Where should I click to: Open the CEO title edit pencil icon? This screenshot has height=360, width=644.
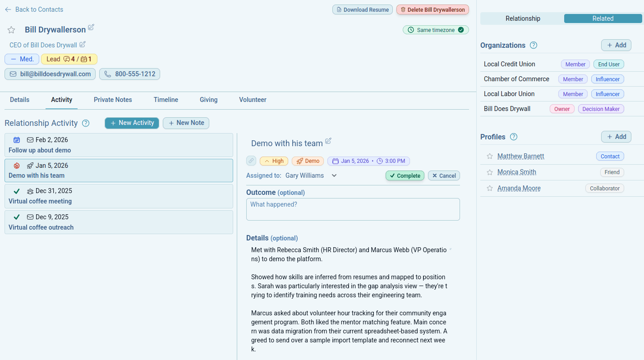(x=82, y=44)
